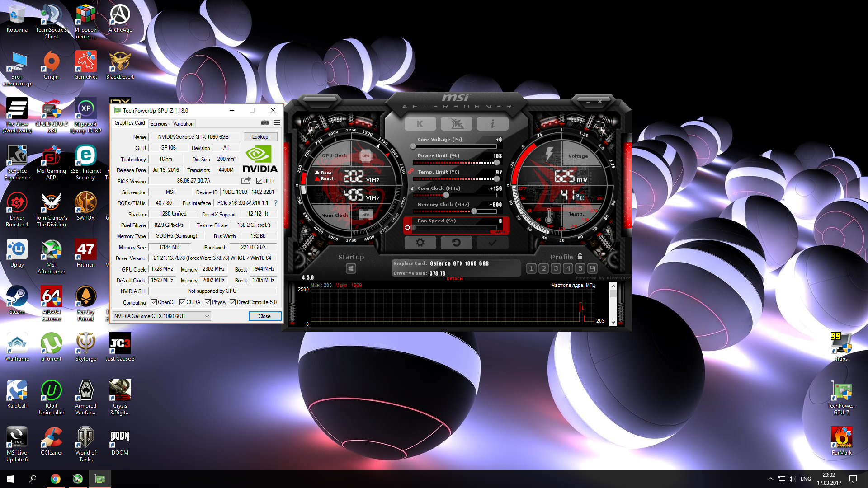Image resolution: width=868 pixels, height=488 pixels.
Task: Toggle the Windows Startup button
Action: [x=351, y=268]
